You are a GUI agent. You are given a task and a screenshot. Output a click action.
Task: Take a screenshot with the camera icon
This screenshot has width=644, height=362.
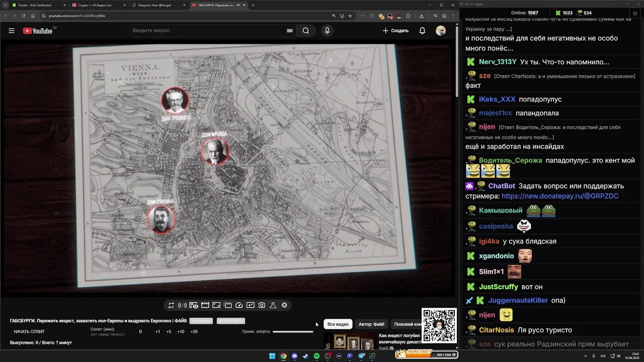coord(262,305)
